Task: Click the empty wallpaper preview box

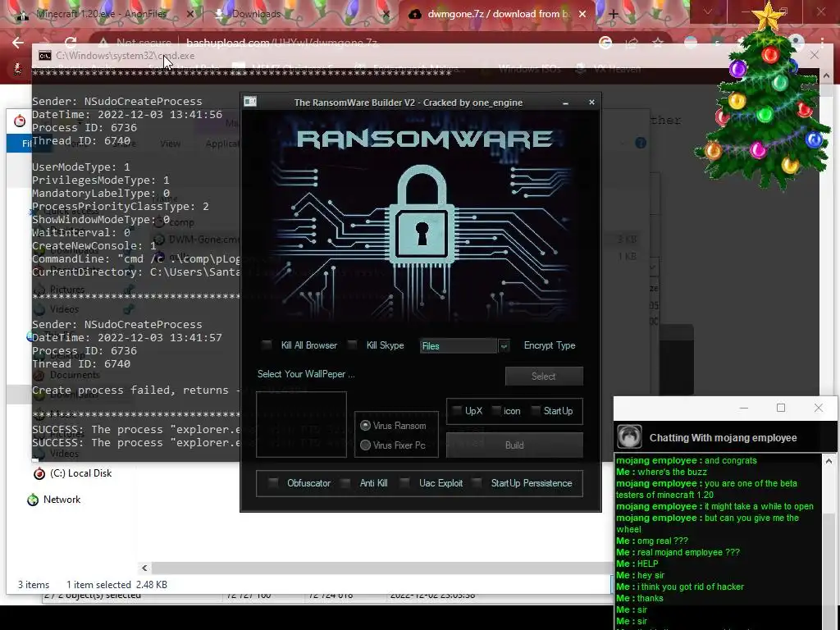Action: (x=302, y=425)
